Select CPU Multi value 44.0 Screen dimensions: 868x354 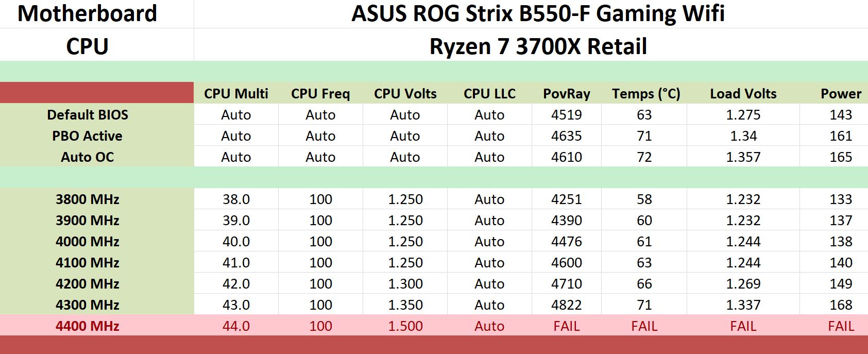click(236, 326)
